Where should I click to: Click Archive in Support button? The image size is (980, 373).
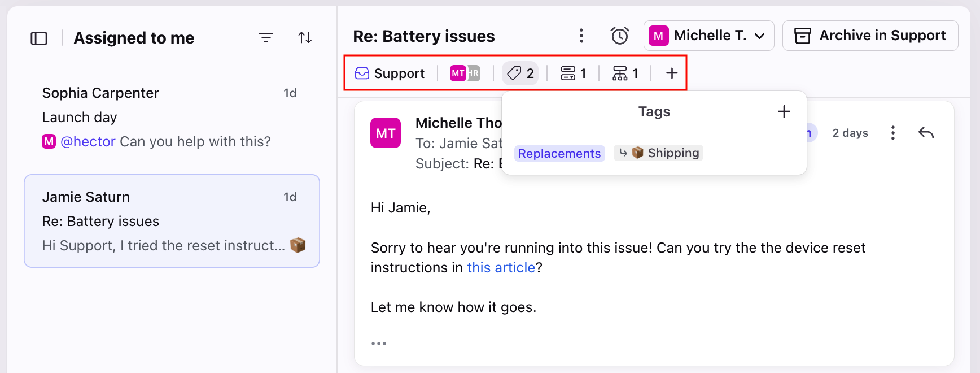tap(870, 36)
